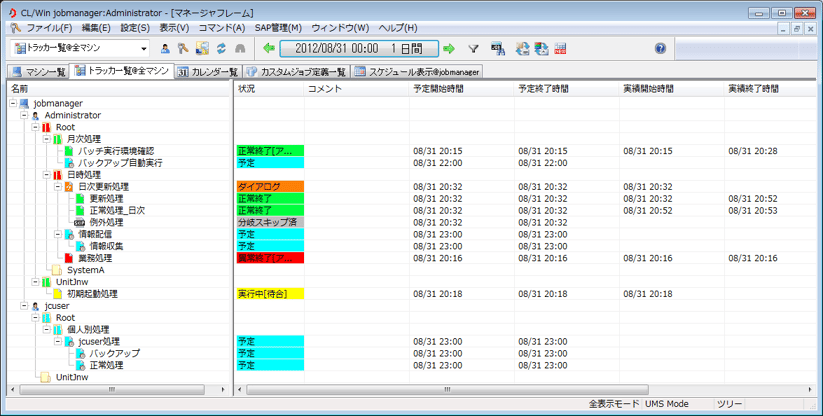Go to previous period with green left arrow
Screen dimensions: 823x416
269,49
